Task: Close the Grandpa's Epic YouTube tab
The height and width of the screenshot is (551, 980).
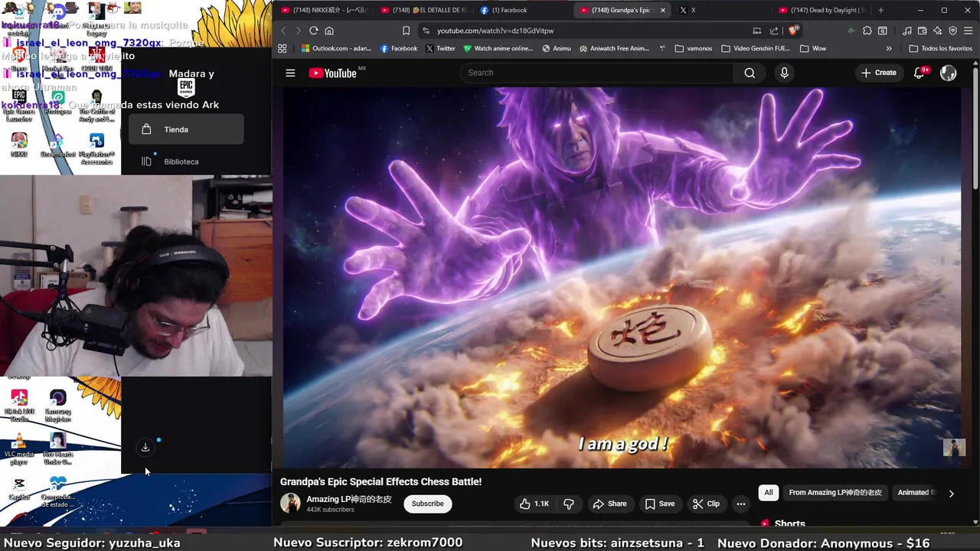Action: coord(662,10)
